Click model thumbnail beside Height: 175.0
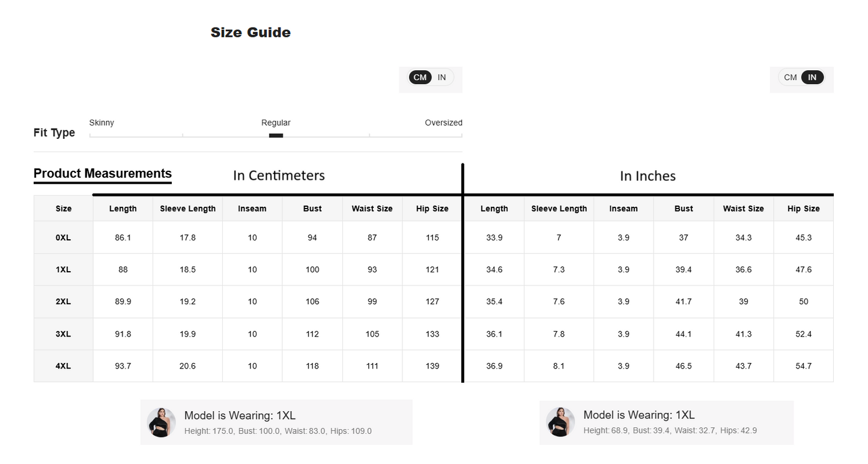The height and width of the screenshot is (464, 868). (162, 423)
